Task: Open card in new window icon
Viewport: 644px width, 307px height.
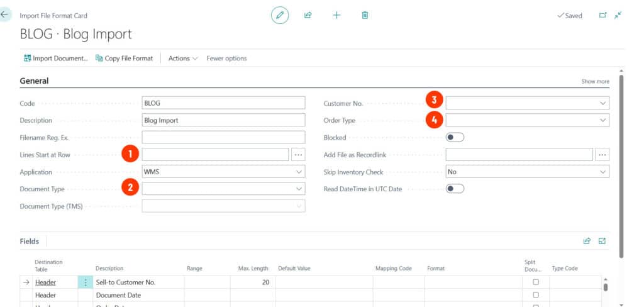Action: pos(602,15)
